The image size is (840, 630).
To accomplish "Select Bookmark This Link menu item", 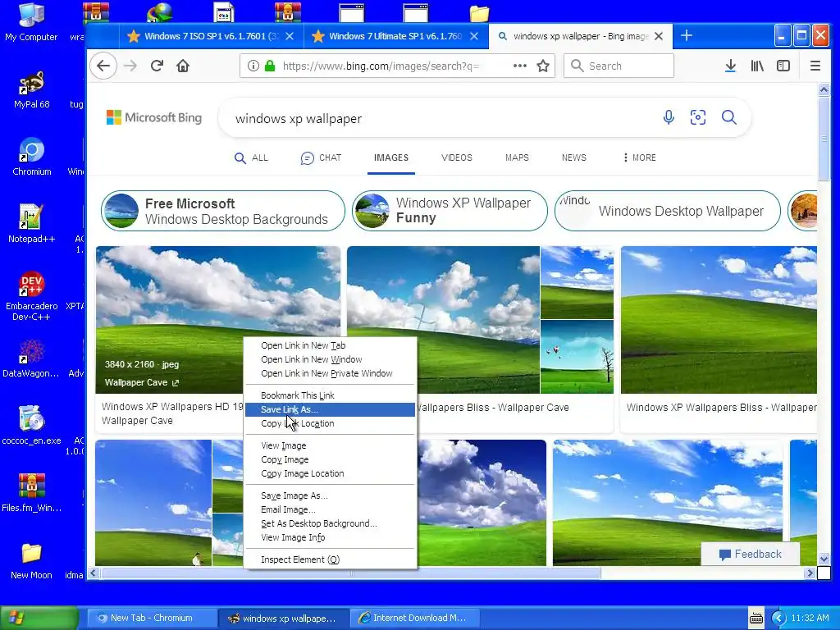I will coord(330,395).
